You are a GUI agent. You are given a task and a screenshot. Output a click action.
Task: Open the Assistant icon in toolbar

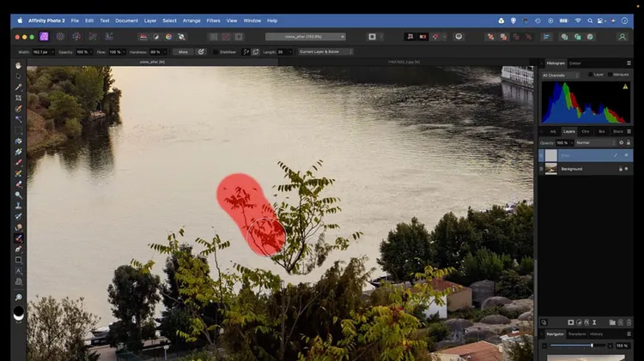pos(459,37)
